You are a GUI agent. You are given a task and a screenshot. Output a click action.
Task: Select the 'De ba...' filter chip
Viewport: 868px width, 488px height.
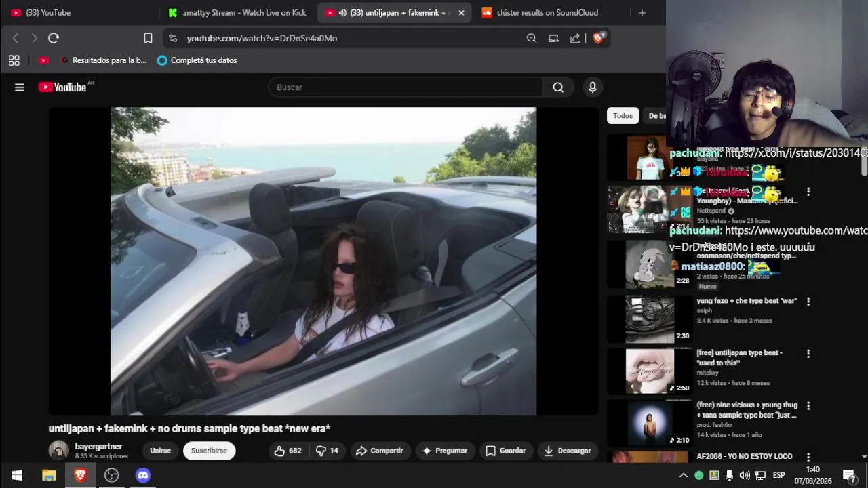(x=656, y=116)
